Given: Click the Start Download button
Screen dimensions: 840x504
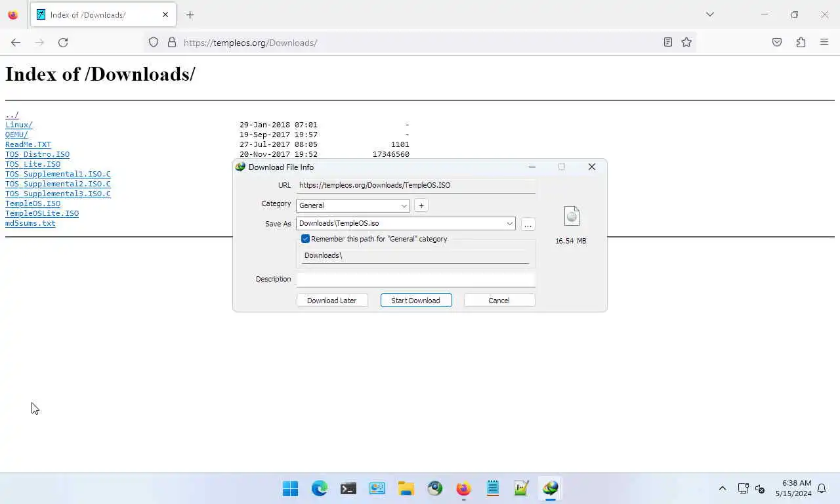Looking at the screenshot, I should 416,301.
